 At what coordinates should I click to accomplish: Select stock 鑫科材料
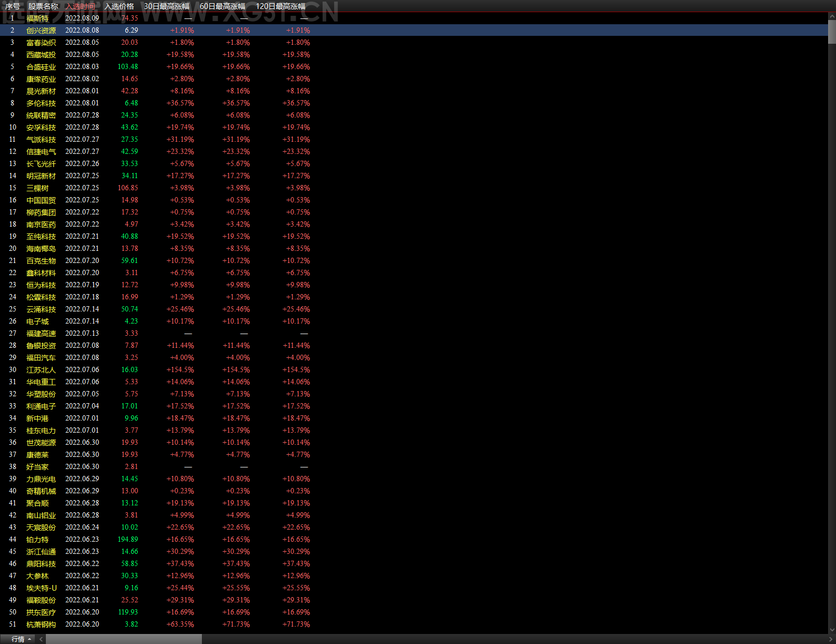click(x=41, y=273)
